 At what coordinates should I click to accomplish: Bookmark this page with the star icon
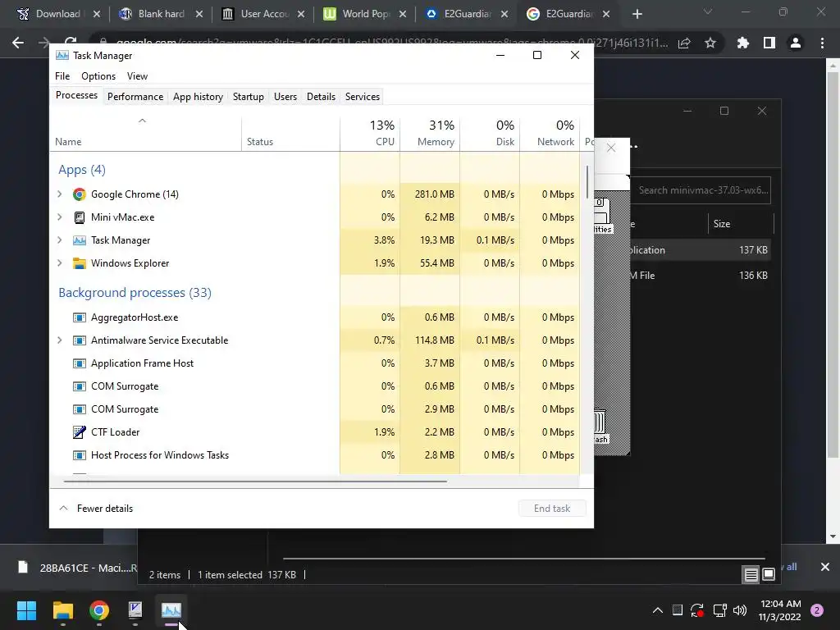[x=710, y=43]
